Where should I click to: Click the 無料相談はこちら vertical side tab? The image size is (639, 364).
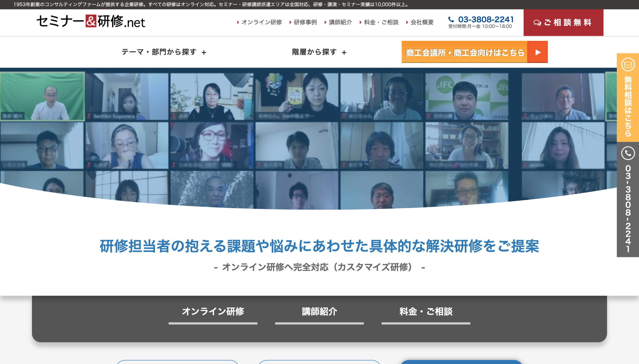coord(628,106)
